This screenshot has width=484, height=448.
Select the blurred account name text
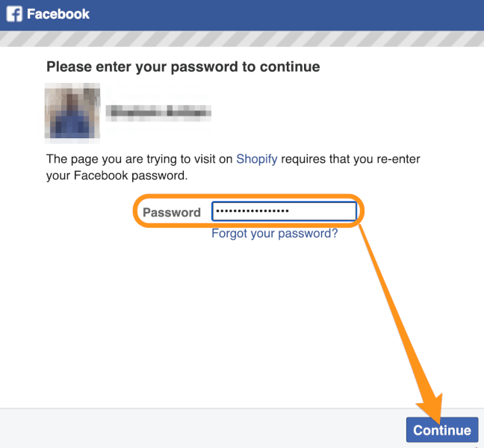pyautogui.click(x=158, y=111)
